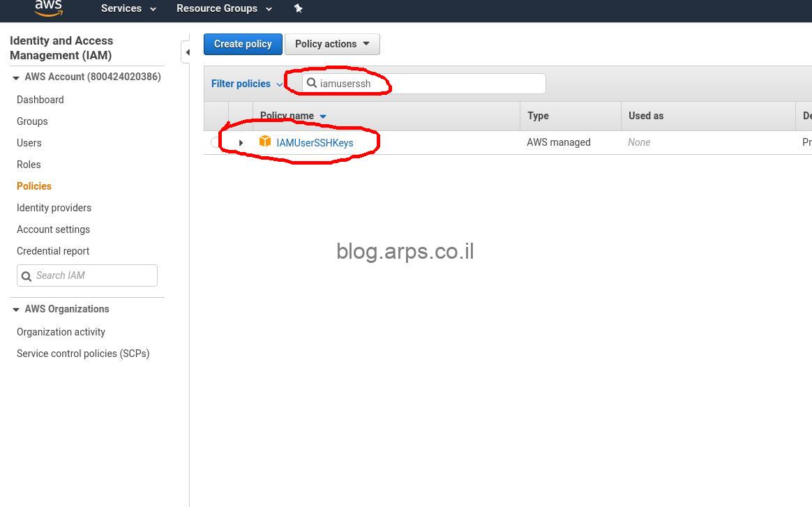
Task: Click the Create policy button
Action: [x=243, y=44]
